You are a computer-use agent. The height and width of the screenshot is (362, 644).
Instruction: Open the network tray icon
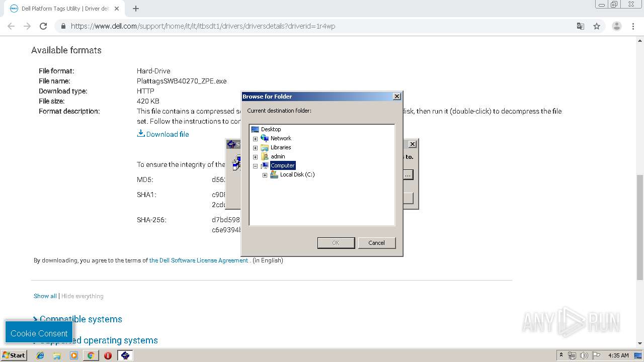(x=572, y=355)
